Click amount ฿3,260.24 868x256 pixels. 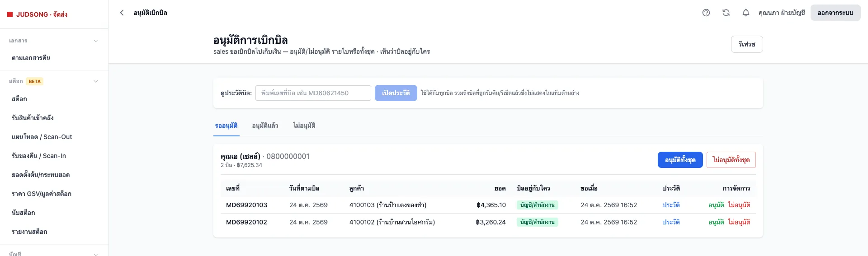click(491, 222)
